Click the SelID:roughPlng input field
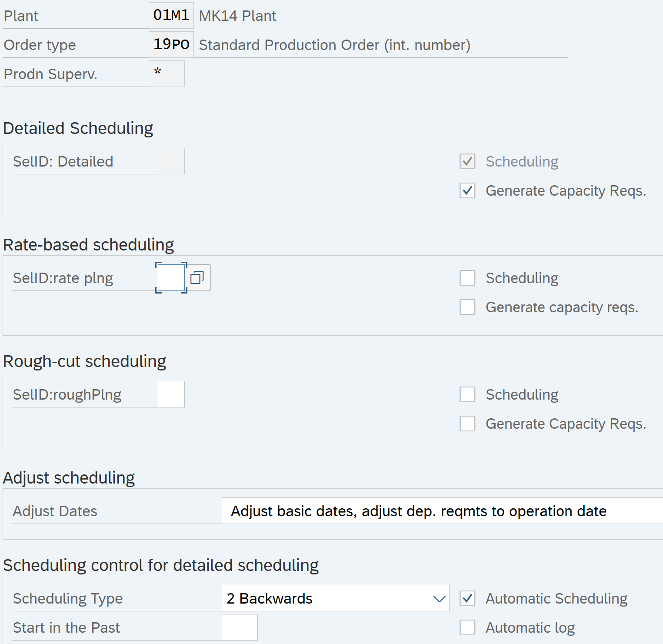The image size is (663, 644). pos(171,394)
